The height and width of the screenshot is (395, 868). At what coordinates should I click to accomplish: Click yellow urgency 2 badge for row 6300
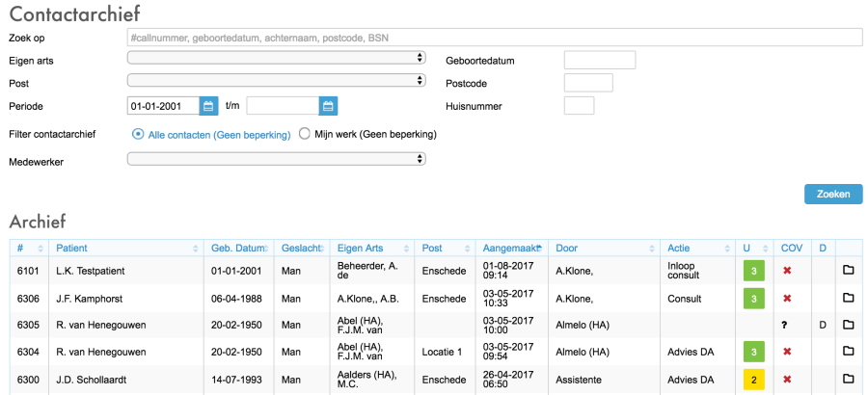coord(753,380)
